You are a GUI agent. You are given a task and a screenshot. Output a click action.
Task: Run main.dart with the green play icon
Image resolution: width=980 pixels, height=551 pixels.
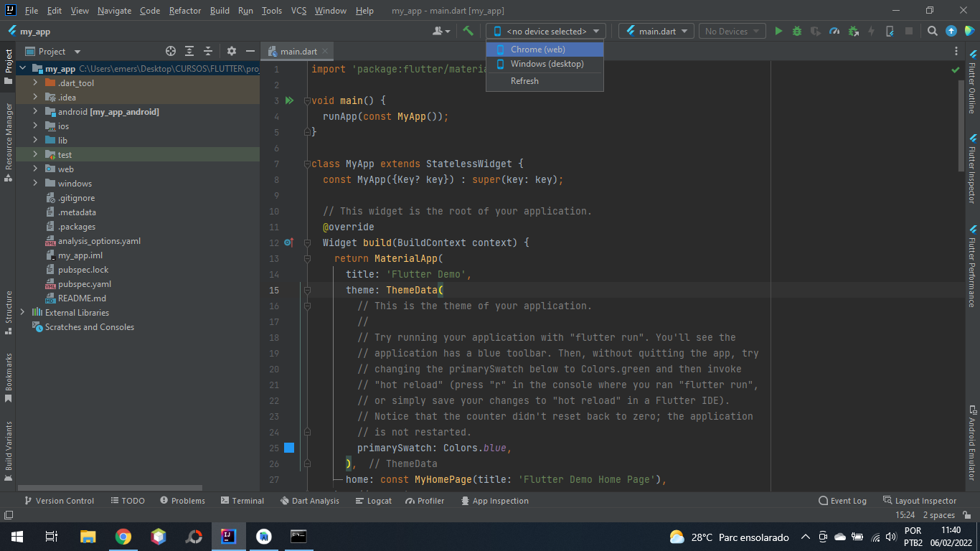pos(778,31)
